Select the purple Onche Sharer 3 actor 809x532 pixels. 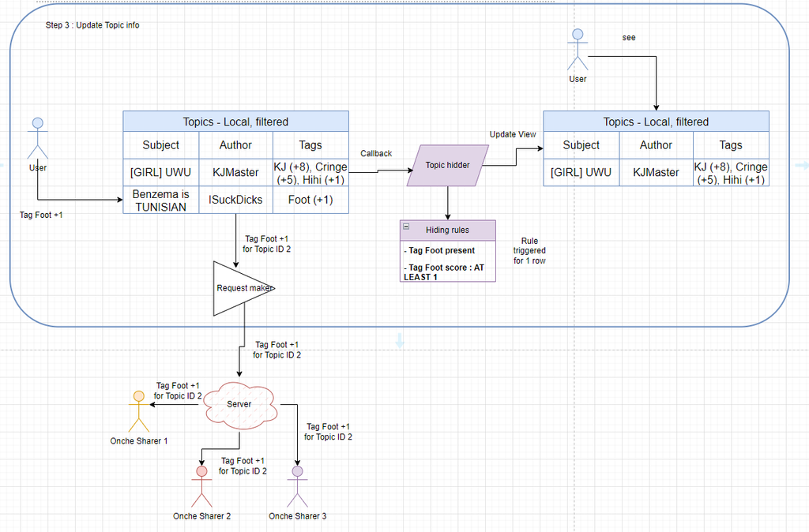[x=297, y=485]
